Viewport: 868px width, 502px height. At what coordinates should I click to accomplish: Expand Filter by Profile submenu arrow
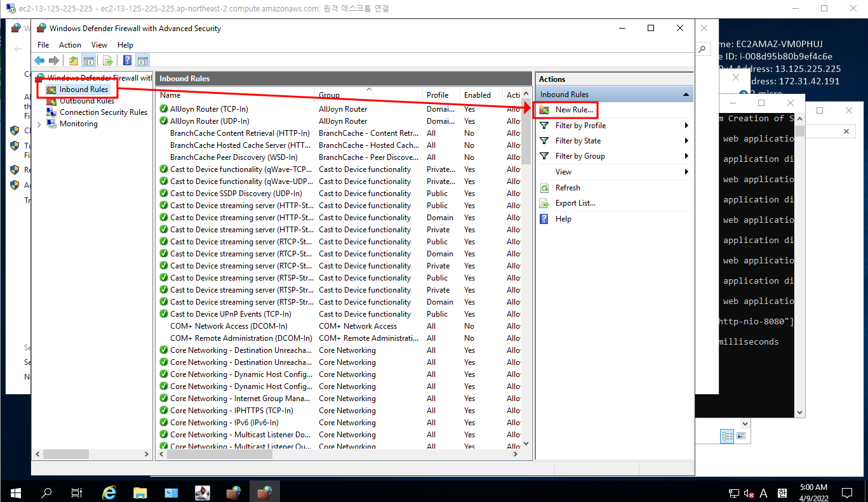[x=686, y=126]
